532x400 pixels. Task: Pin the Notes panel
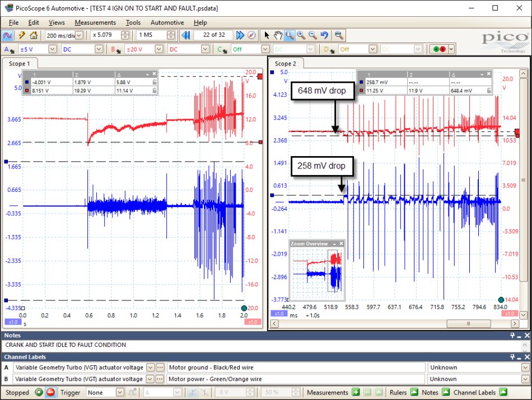point(512,335)
